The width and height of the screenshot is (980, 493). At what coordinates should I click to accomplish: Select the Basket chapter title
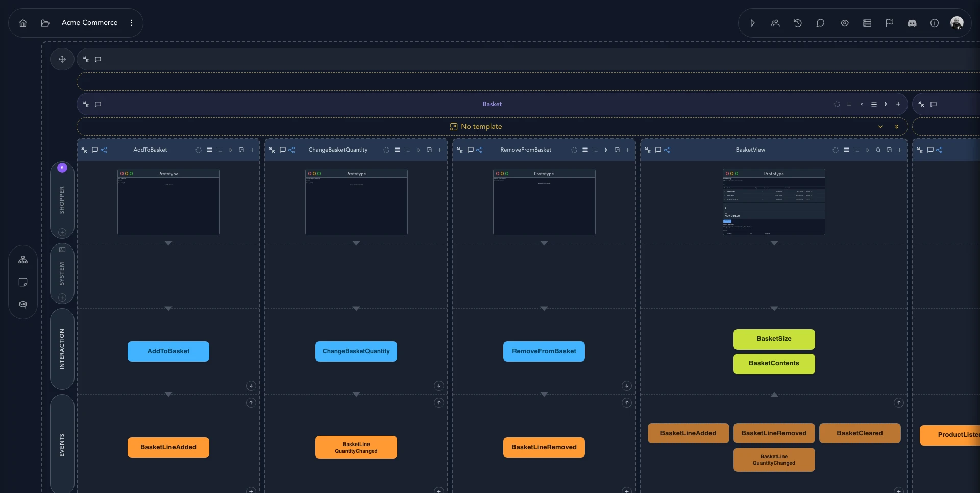[492, 104]
